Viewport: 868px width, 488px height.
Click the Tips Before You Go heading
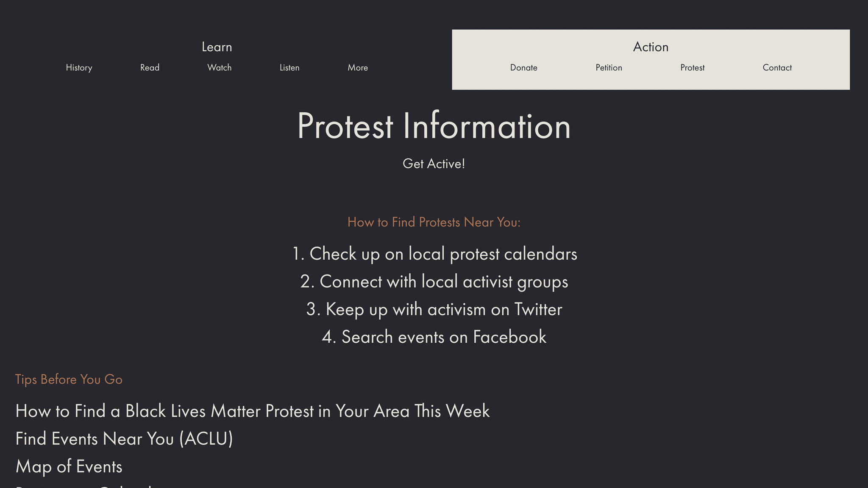click(69, 380)
